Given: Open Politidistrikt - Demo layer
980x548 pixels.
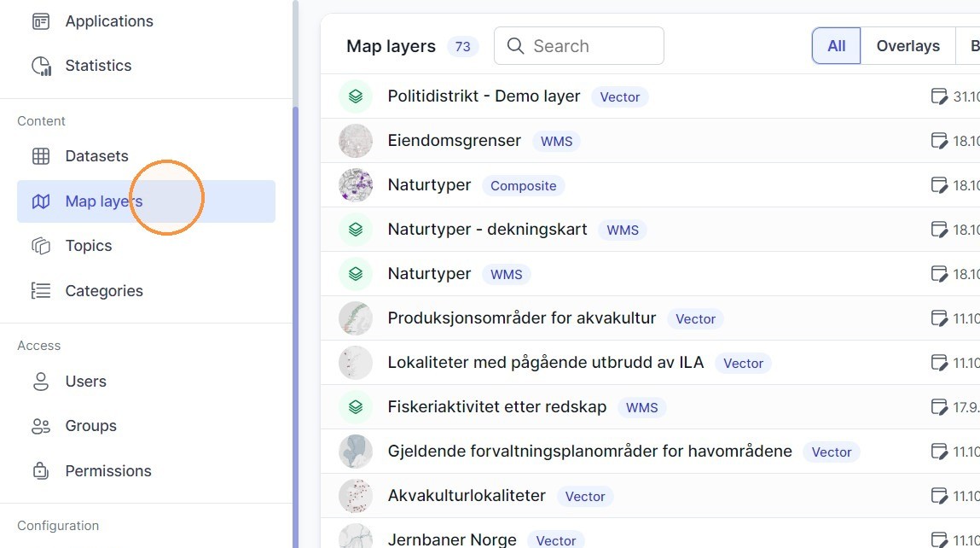Looking at the screenshot, I should (x=484, y=96).
